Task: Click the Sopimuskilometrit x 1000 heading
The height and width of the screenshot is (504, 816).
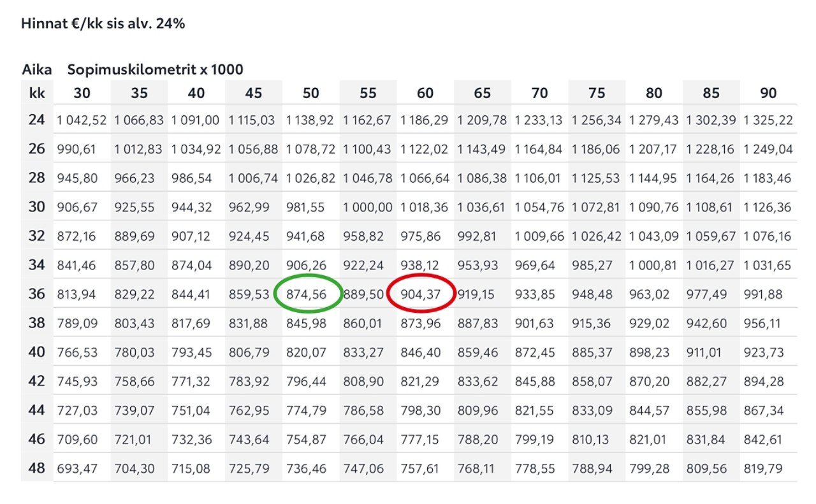Action: tap(156, 69)
